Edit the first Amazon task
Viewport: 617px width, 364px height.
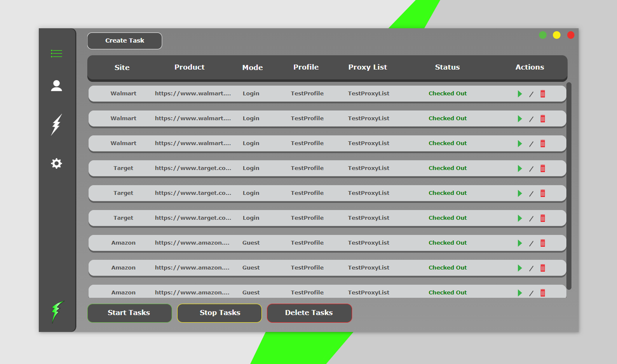pos(531,243)
